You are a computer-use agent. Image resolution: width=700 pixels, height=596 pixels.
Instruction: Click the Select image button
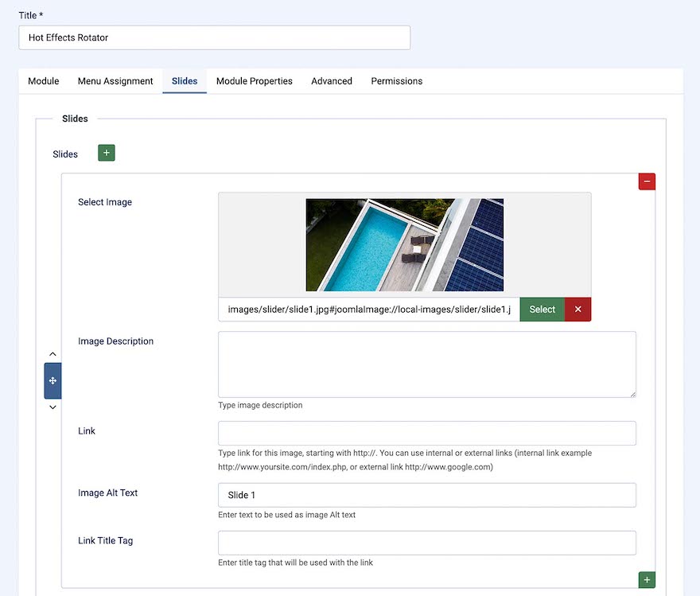click(542, 310)
